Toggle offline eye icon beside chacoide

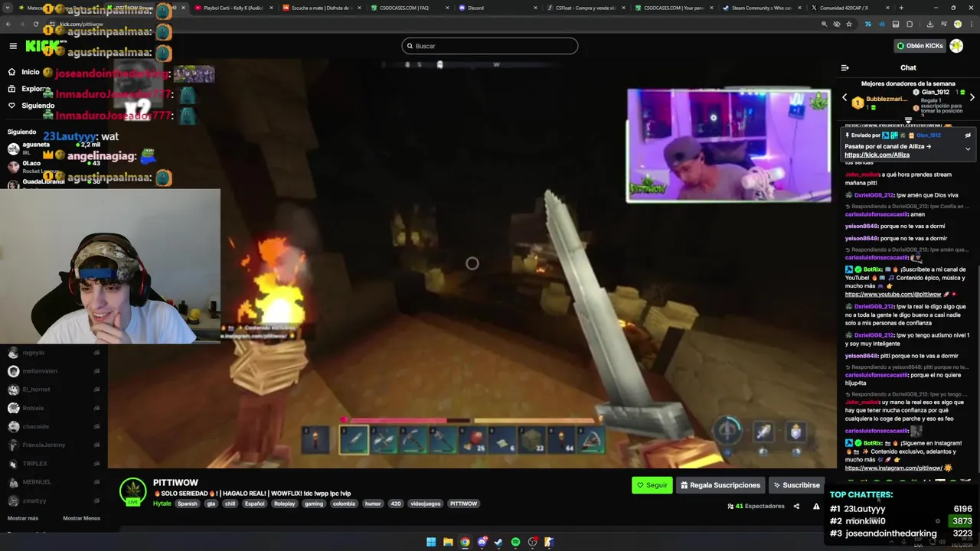96,426
